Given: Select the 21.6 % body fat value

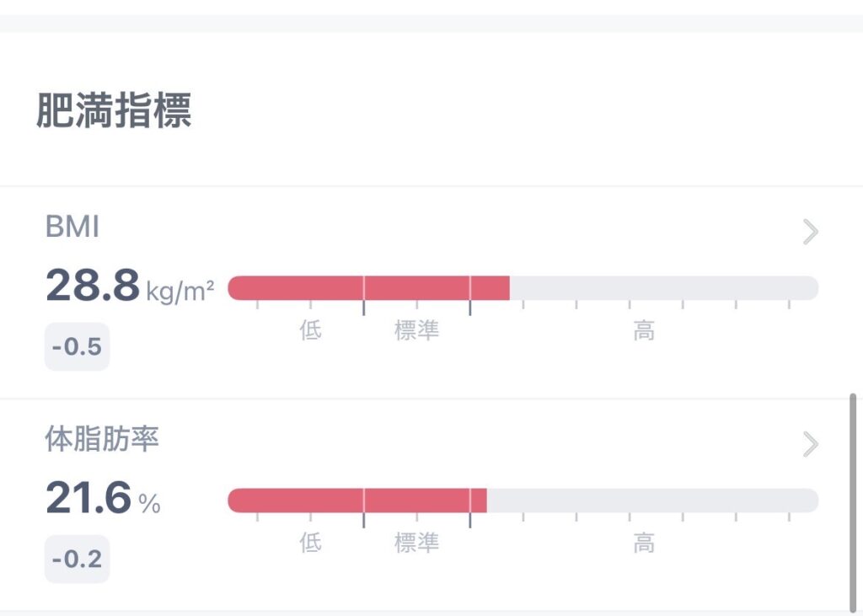Looking at the screenshot, I should (102, 500).
